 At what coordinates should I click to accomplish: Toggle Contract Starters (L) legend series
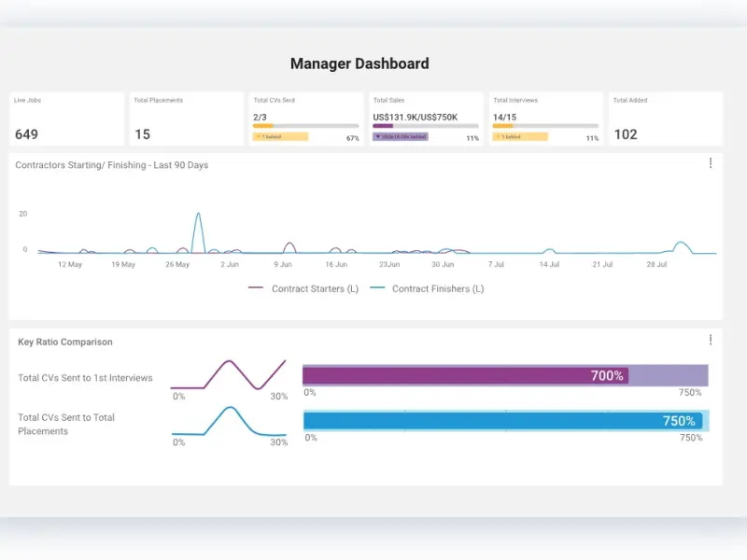click(303, 289)
